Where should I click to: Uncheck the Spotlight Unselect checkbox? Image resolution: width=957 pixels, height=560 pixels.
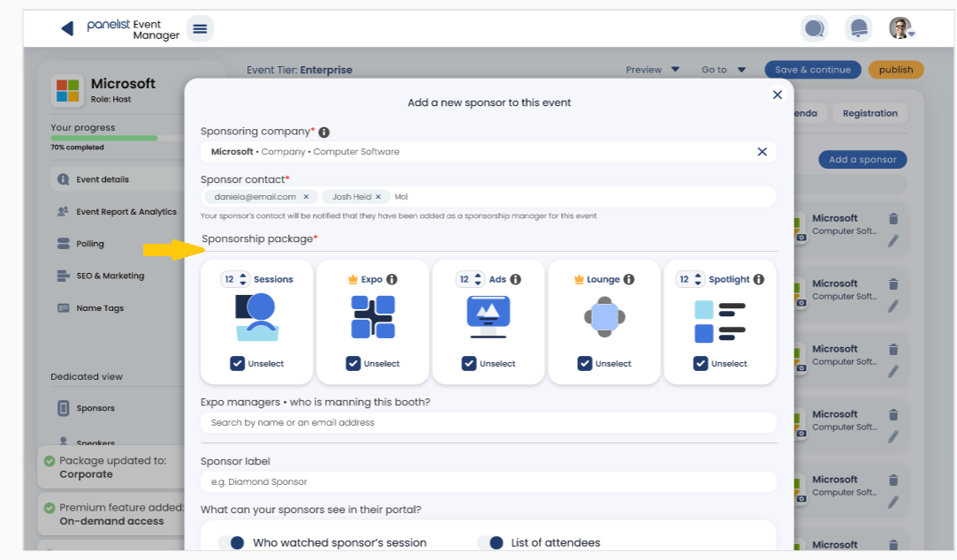pyautogui.click(x=700, y=364)
